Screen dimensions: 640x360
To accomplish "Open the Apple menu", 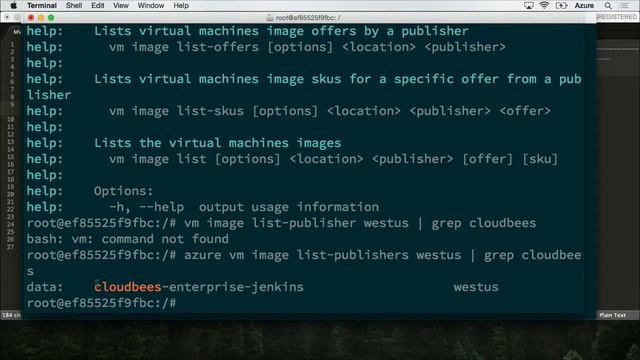I will 13,5.
